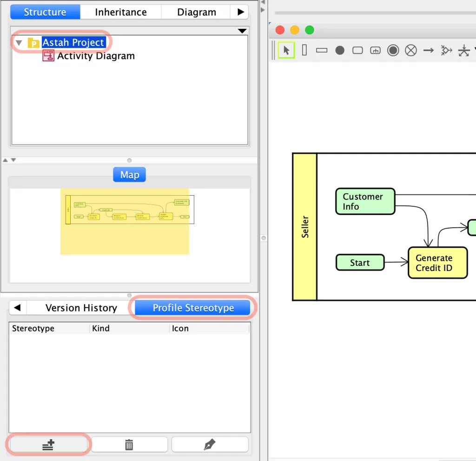Pick the initial node filled circle tool
Viewport: 476px width, 461px height.
[x=340, y=50]
